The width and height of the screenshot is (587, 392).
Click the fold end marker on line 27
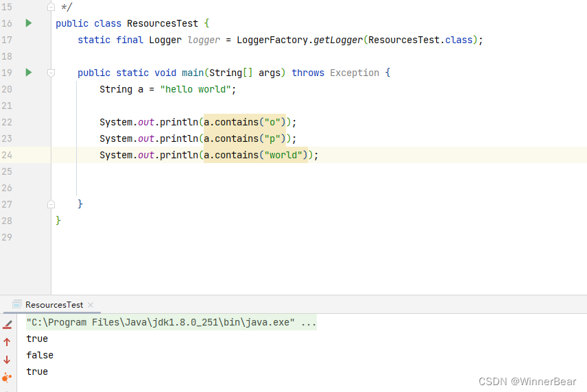[51, 204]
